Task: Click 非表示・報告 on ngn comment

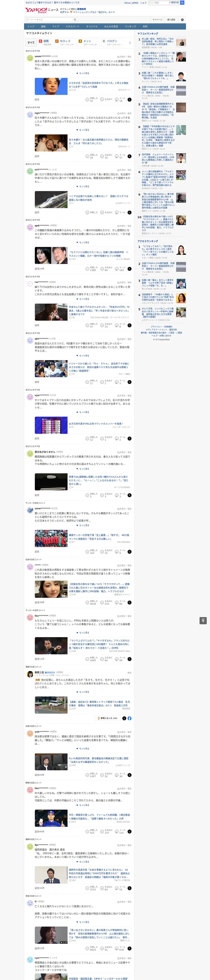Action: click(125, 113)
